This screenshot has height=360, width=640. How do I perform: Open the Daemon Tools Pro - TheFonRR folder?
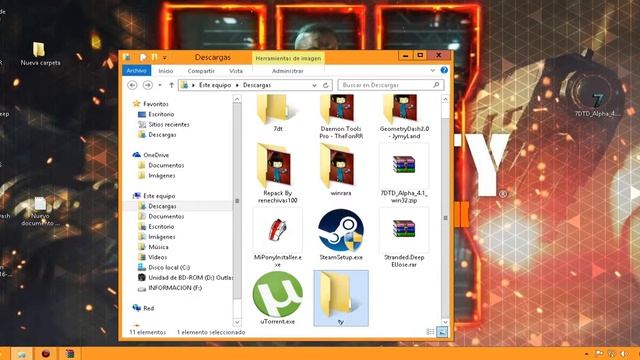341,117
